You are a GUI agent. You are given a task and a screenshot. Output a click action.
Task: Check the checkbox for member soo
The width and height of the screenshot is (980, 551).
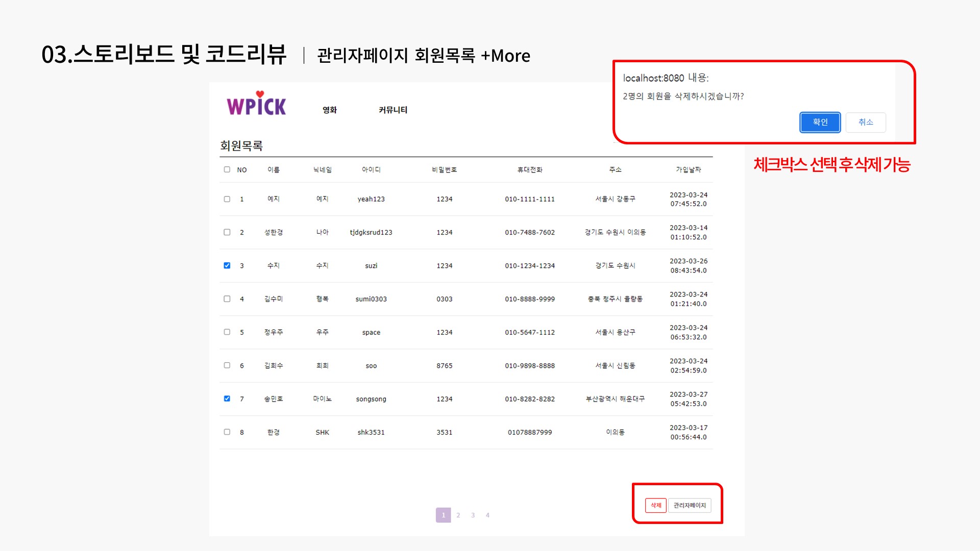227,365
